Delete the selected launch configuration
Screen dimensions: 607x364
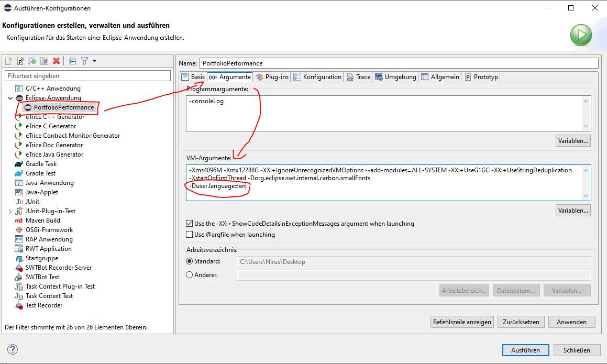(57, 61)
